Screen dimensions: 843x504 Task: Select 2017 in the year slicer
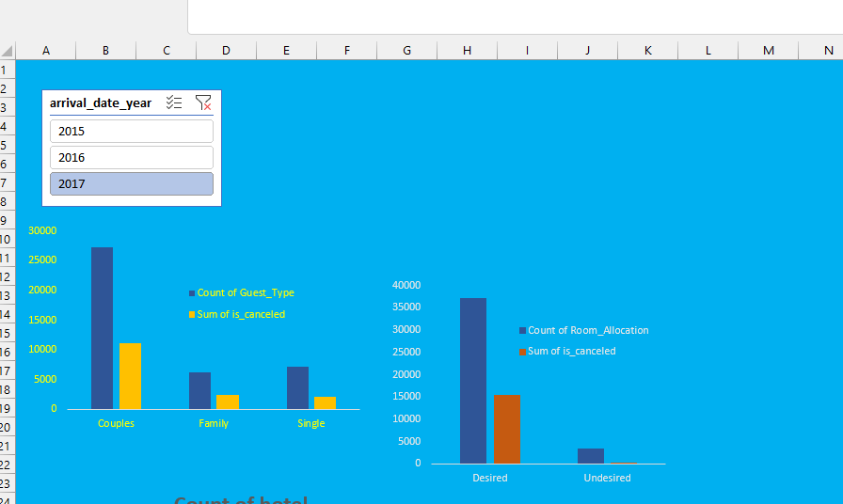click(x=132, y=183)
